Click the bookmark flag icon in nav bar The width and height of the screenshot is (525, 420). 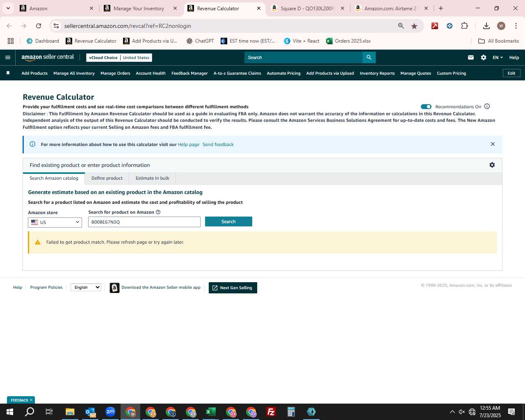tap(8, 73)
